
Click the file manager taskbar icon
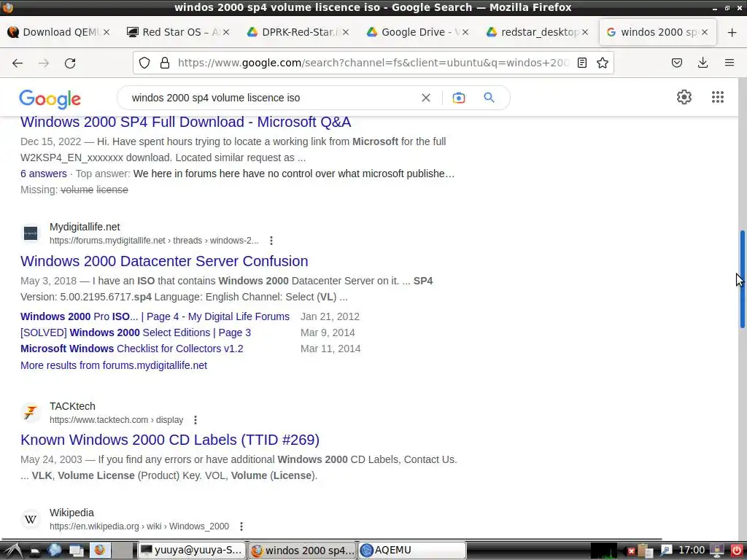[x=34, y=551]
